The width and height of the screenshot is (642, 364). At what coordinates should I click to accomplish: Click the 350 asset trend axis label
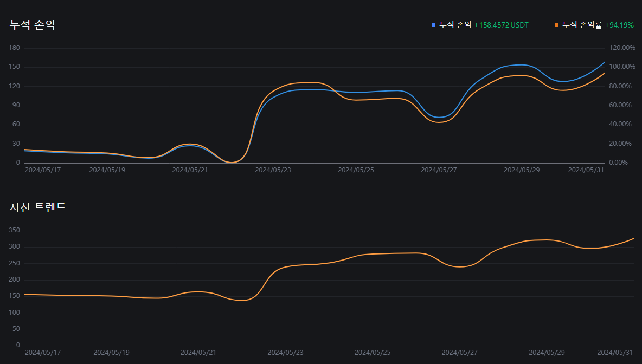tap(15, 230)
